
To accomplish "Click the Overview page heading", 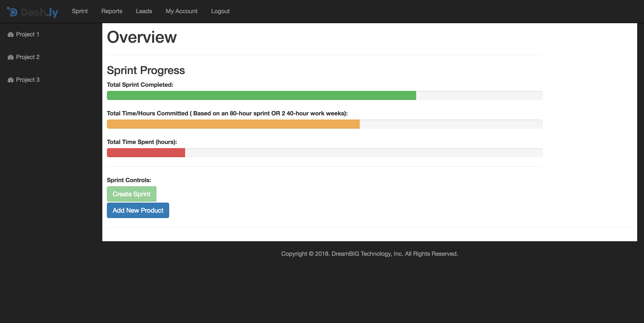I will (x=142, y=37).
